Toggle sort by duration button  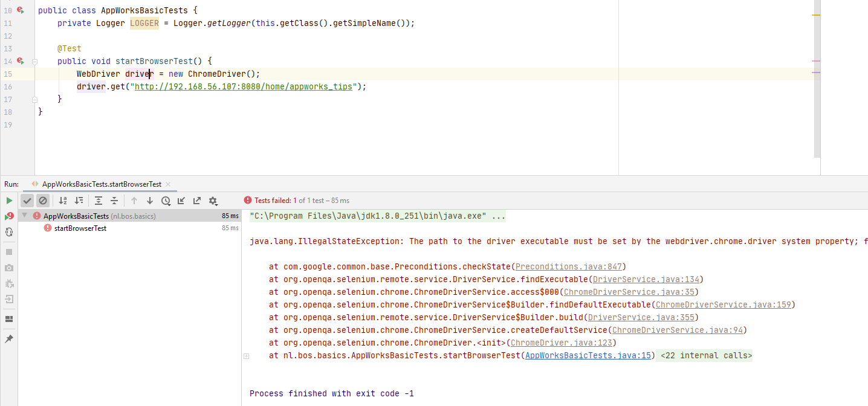coord(79,201)
